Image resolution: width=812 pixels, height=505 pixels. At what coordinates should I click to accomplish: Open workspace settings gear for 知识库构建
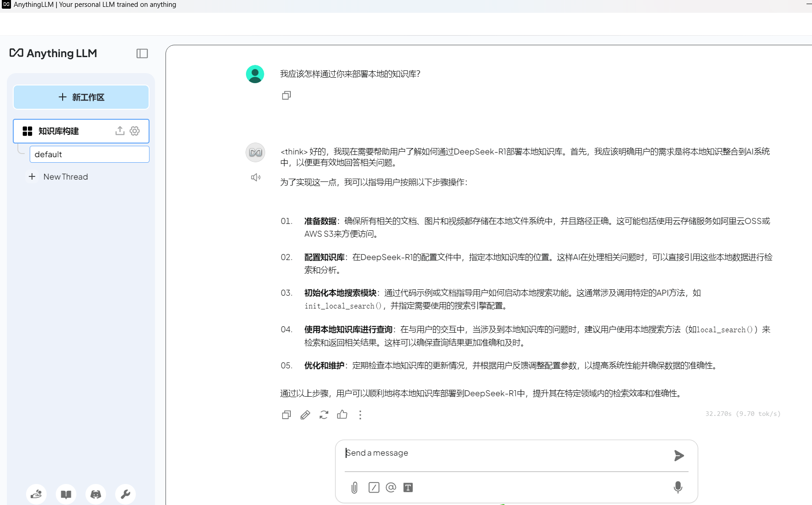[x=134, y=131]
